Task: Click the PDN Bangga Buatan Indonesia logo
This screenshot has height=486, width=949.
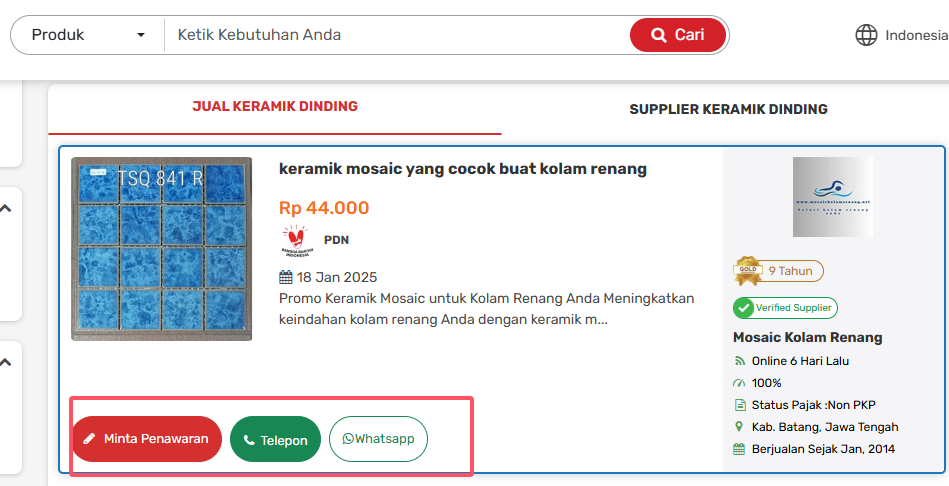Action: 298,241
